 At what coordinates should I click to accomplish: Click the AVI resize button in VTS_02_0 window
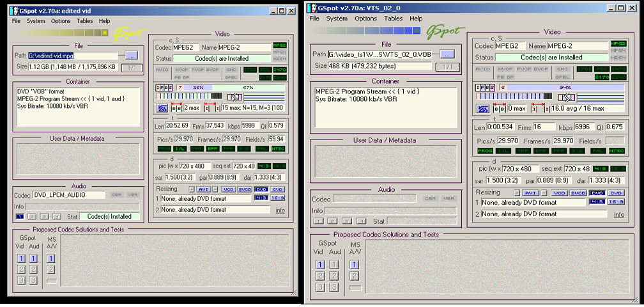pos(532,193)
